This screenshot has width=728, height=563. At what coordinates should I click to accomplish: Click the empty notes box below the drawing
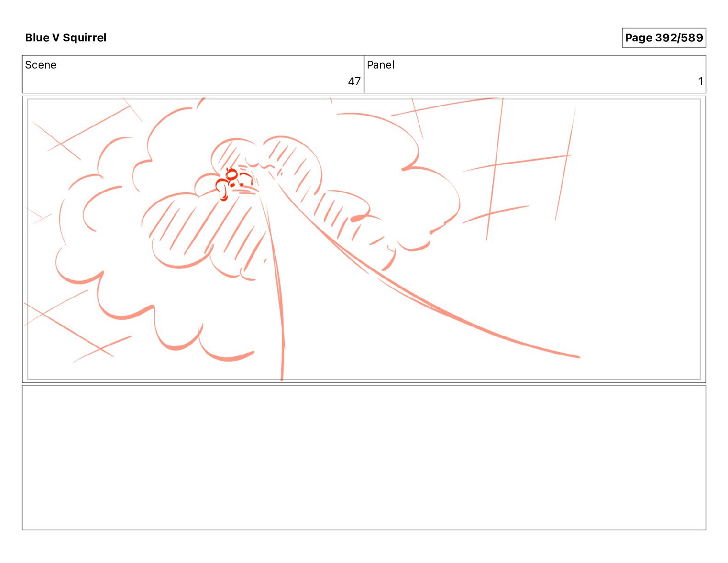point(364,458)
